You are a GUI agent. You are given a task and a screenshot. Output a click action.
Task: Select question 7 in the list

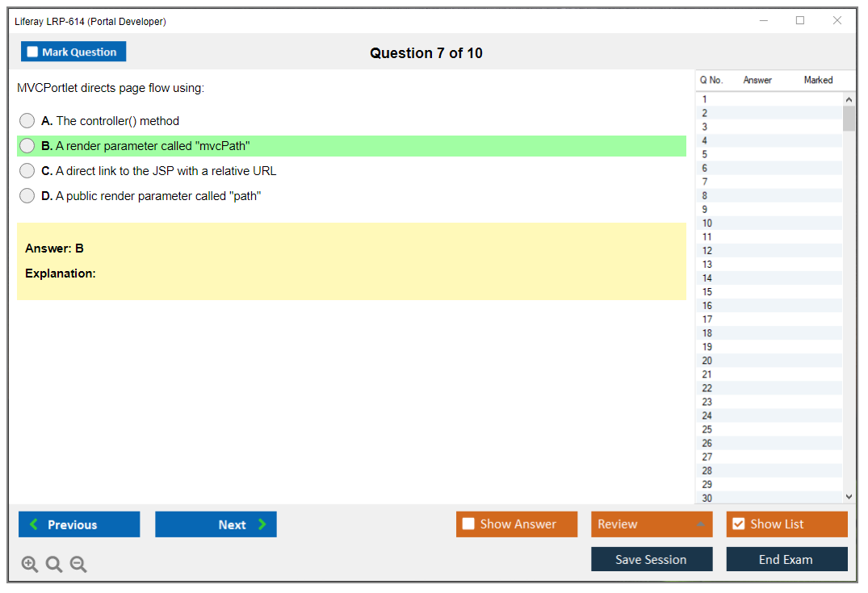click(x=705, y=182)
